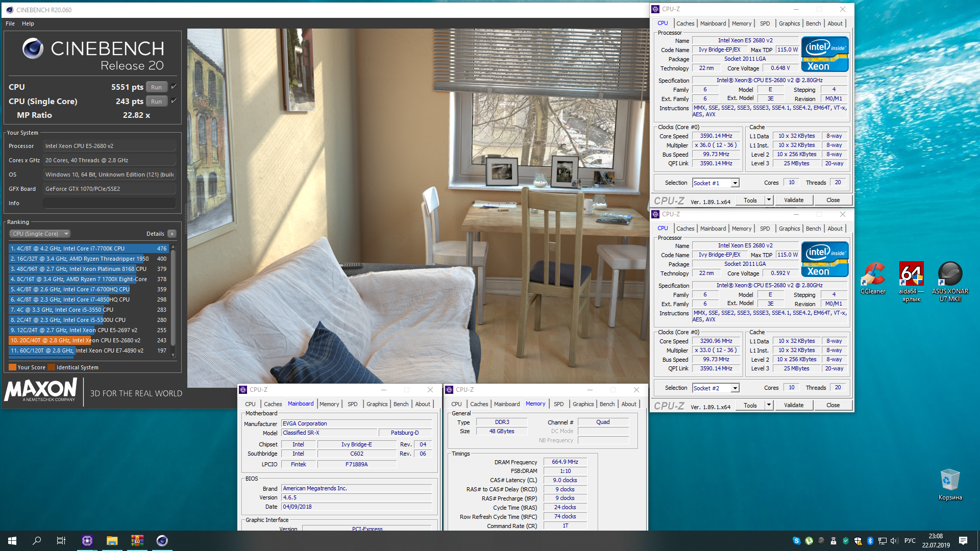Click the Cinebench logo sphere icon

tap(33, 48)
